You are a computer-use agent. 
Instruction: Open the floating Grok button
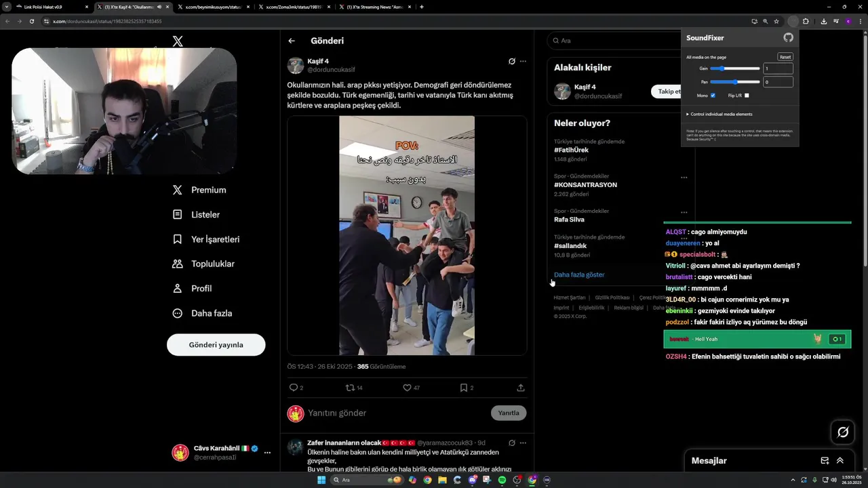pos(843,432)
